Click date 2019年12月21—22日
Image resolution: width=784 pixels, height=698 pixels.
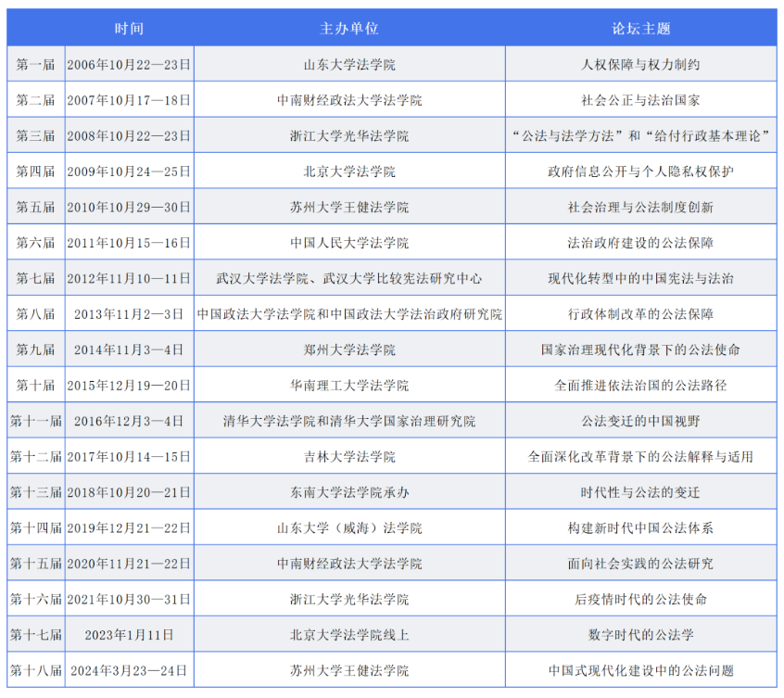point(129,527)
